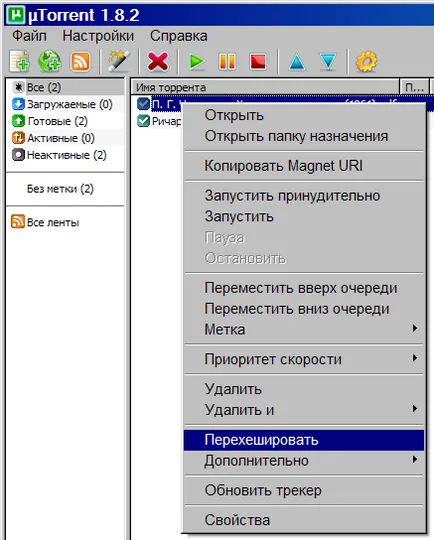Click the green Start torrent play icon
Screen dimensions: 434x540
[197, 62]
